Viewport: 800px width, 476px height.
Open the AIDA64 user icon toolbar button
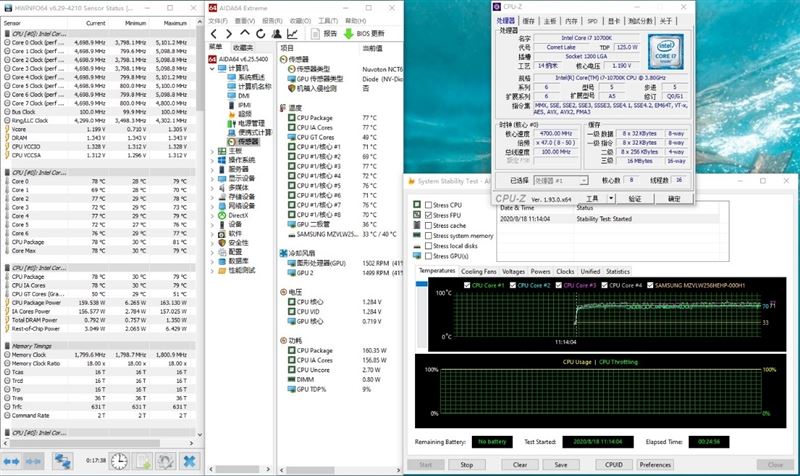(277, 34)
